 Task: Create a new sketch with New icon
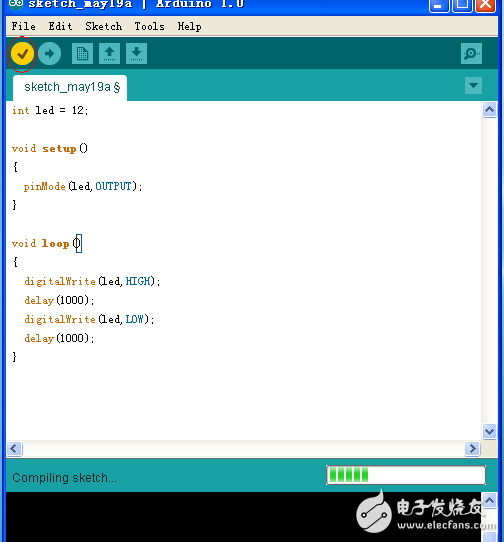82,54
